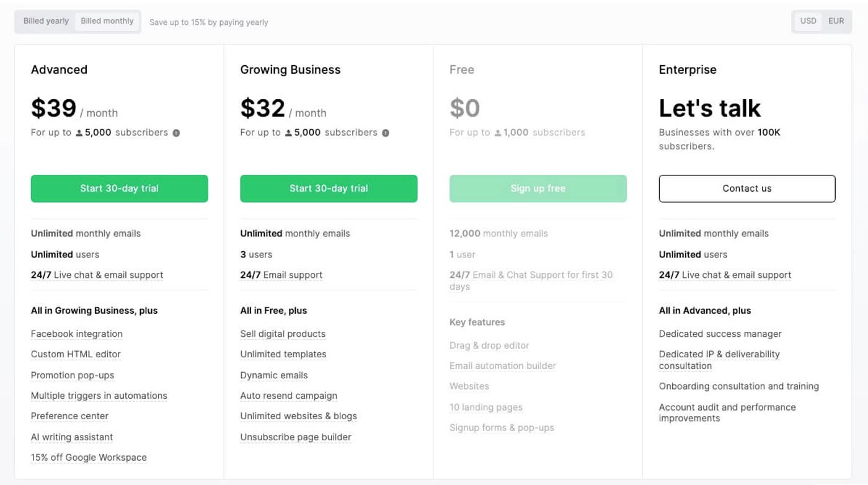Click subscriber person icon in Advanced plan
The image size is (868, 485).
(79, 133)
